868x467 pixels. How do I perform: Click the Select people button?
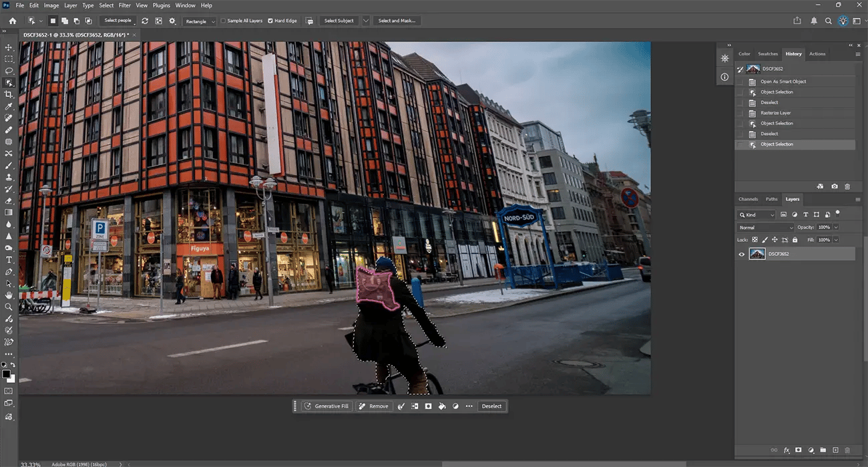pyautogui.click(x=118, y=21)
